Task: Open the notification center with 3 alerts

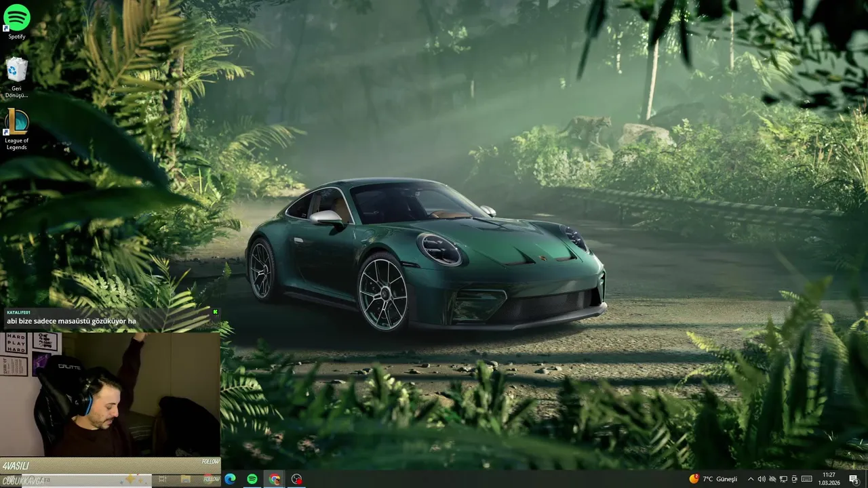Action: point(853,480)
